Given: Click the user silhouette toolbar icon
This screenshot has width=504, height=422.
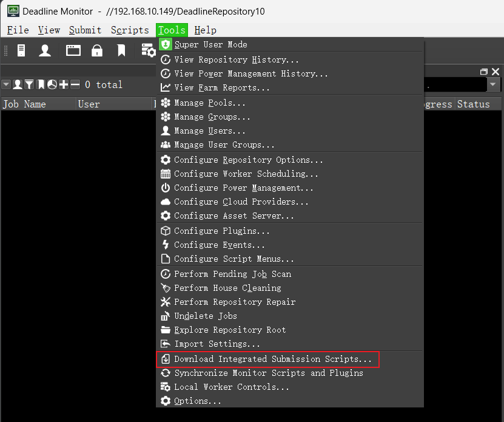Looking at the screenshot, I should 45,50.
